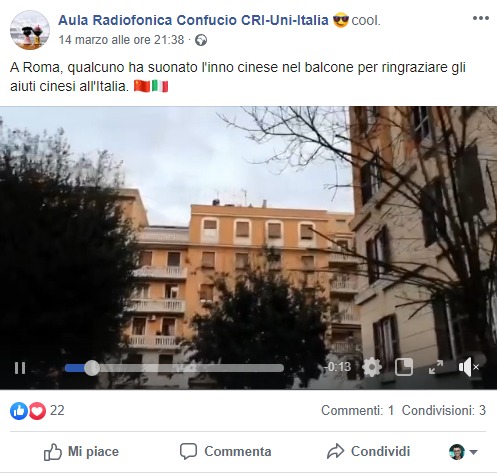Image resolution: width=497 pixels, height=474 pixels.
Task: Open video quality settings gear
Action: tap(372, 367)
